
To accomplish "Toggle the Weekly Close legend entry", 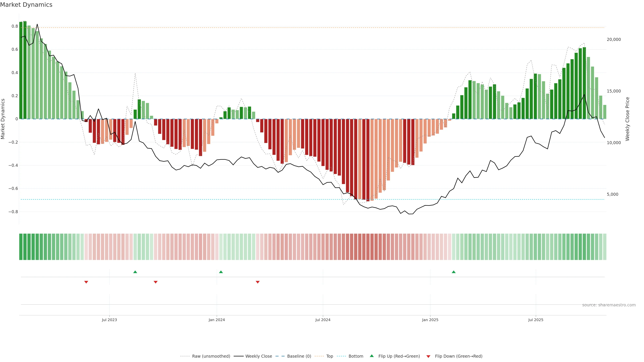I will point(258,356).
